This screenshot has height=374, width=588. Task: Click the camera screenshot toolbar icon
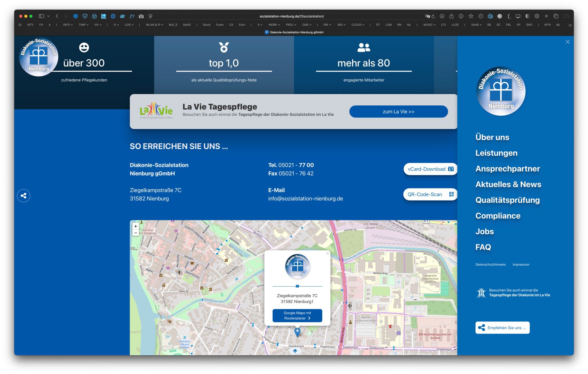click(141, 16)
